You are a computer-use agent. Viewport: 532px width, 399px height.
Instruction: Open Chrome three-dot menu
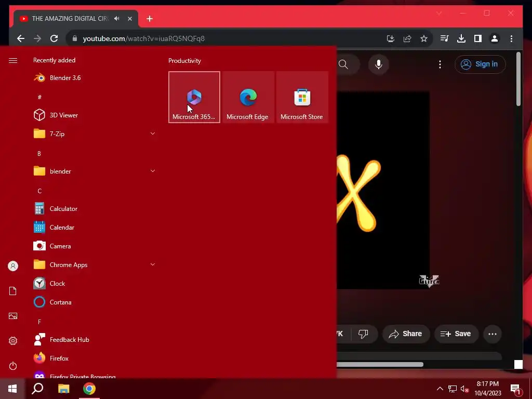511,38
